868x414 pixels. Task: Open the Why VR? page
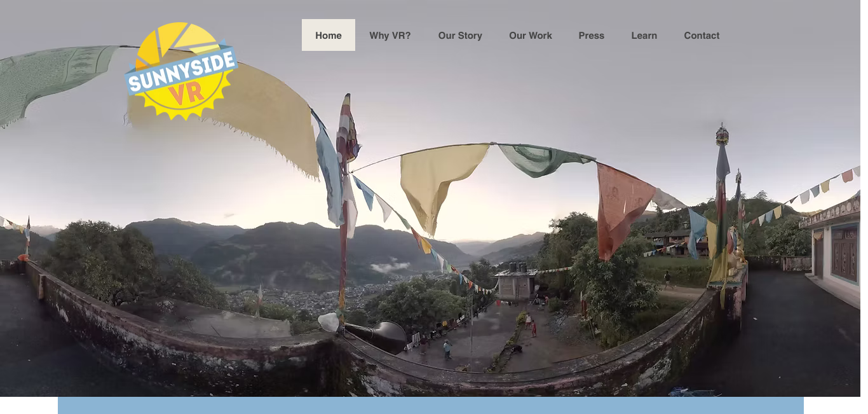click(390, 35)
